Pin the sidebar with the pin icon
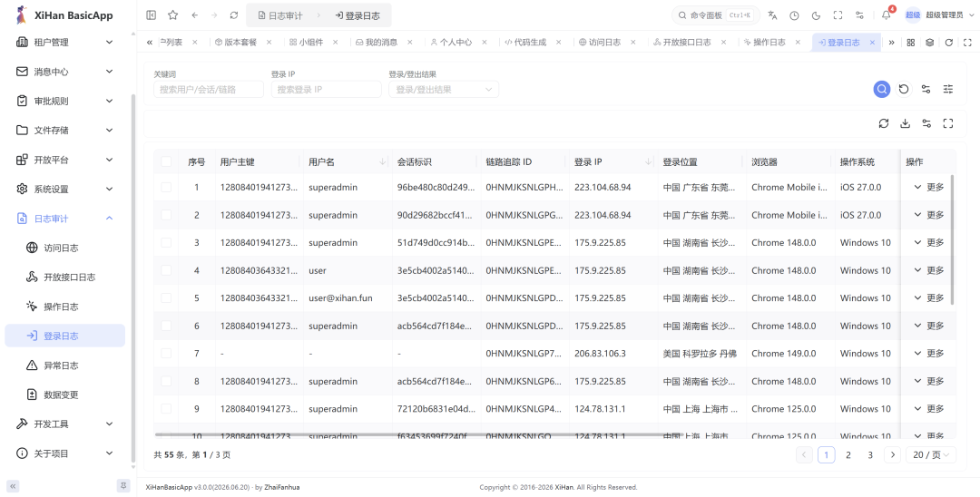This screenshot has height=497, width=980. [x=123, y=485]
